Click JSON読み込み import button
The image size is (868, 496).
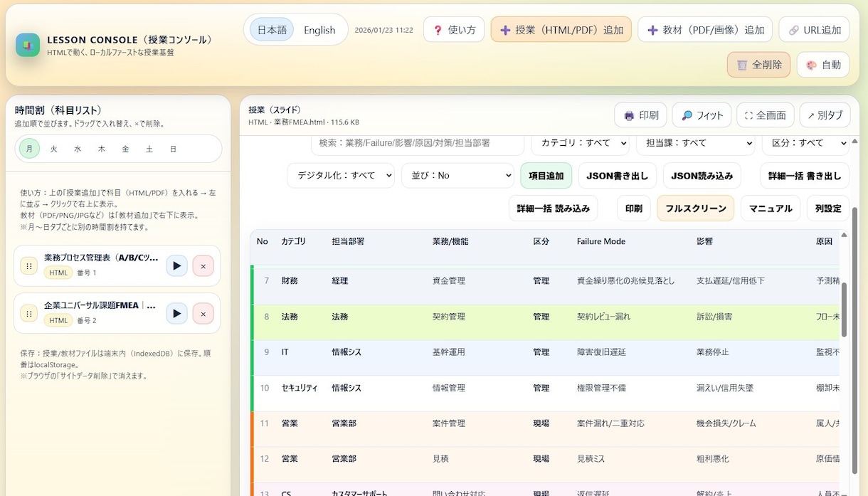point(702,176)
